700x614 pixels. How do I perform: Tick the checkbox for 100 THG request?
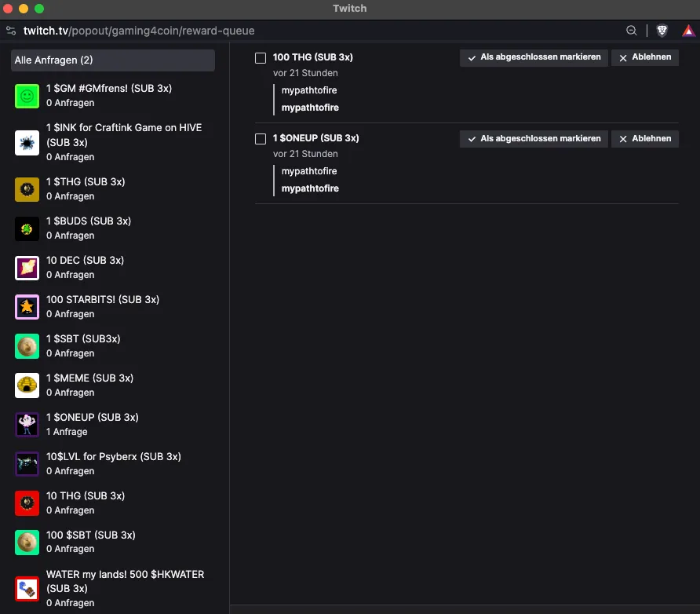click(261, 58)
